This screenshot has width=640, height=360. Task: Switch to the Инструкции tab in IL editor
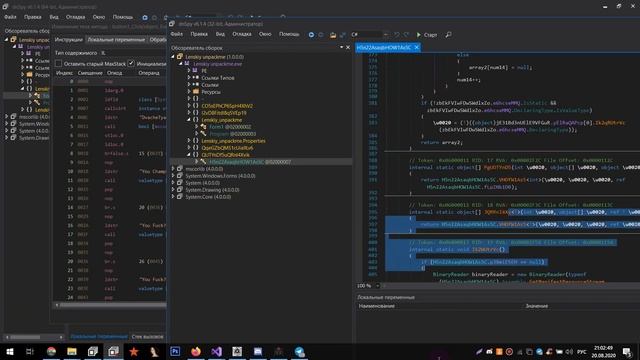click(x=69, y=40)
